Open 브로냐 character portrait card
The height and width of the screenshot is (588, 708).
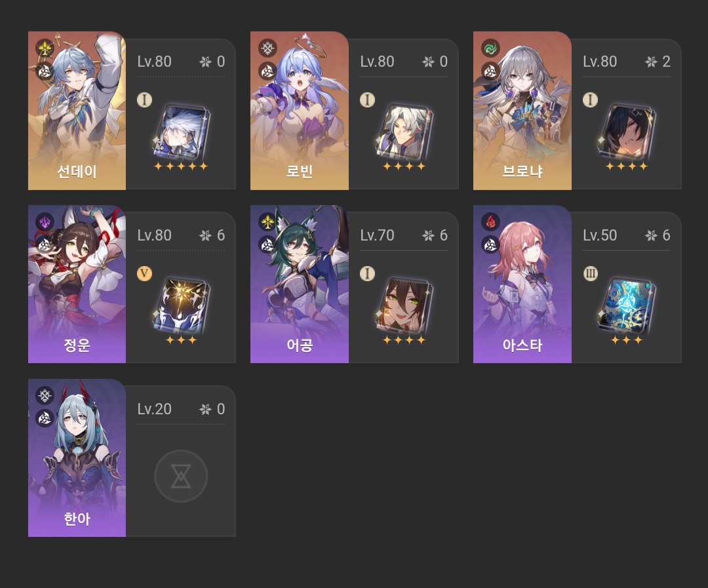tap(522, 111)
